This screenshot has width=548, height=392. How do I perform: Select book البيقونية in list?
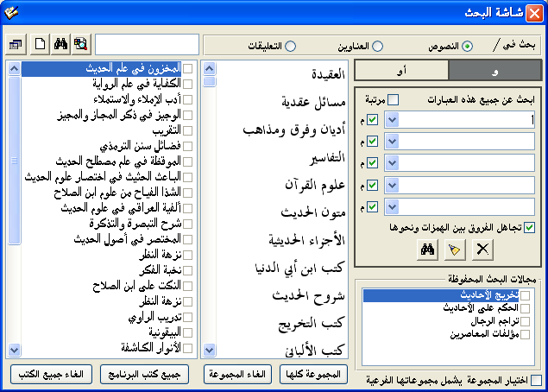[x=165, y=332]
